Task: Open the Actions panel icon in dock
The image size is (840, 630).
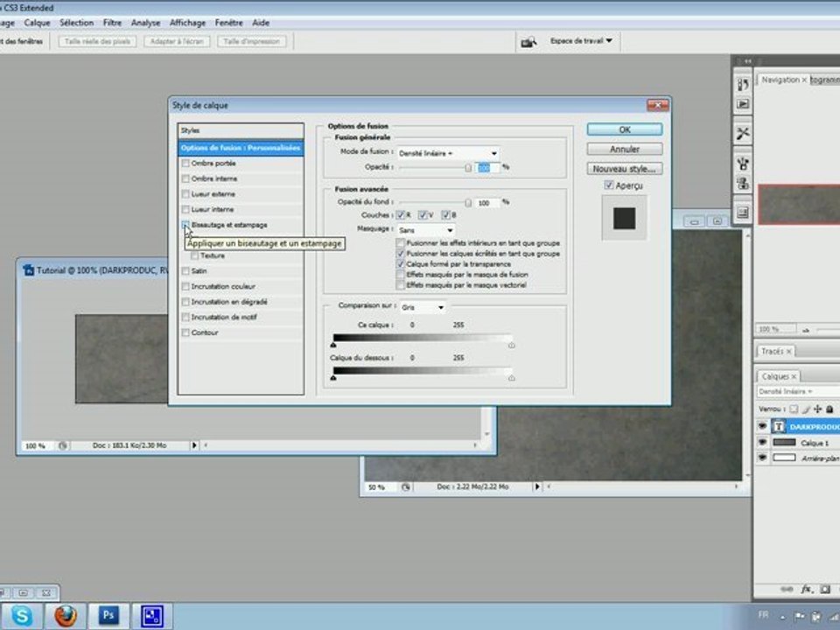Action: (743, 104)
